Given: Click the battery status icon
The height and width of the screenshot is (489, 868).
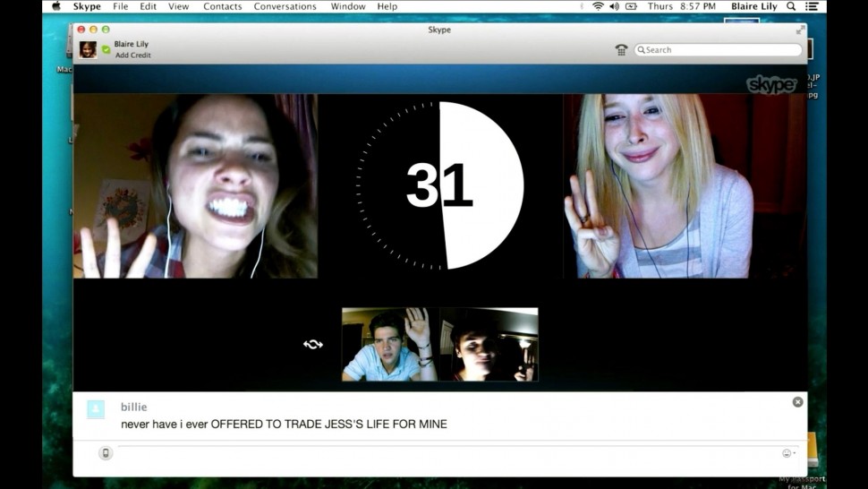Looking at the screenshot, I should pos(631,6).
